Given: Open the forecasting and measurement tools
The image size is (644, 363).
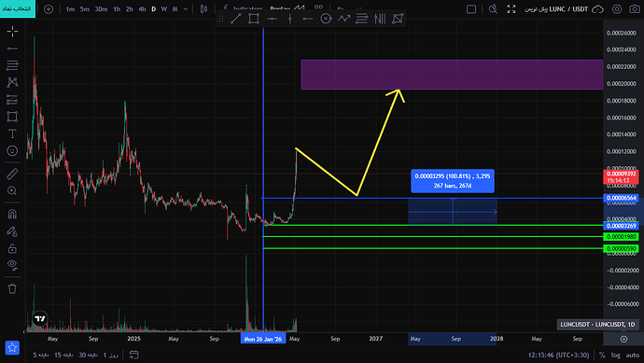Looking at the screenshot, I should (x=12, y=99).
